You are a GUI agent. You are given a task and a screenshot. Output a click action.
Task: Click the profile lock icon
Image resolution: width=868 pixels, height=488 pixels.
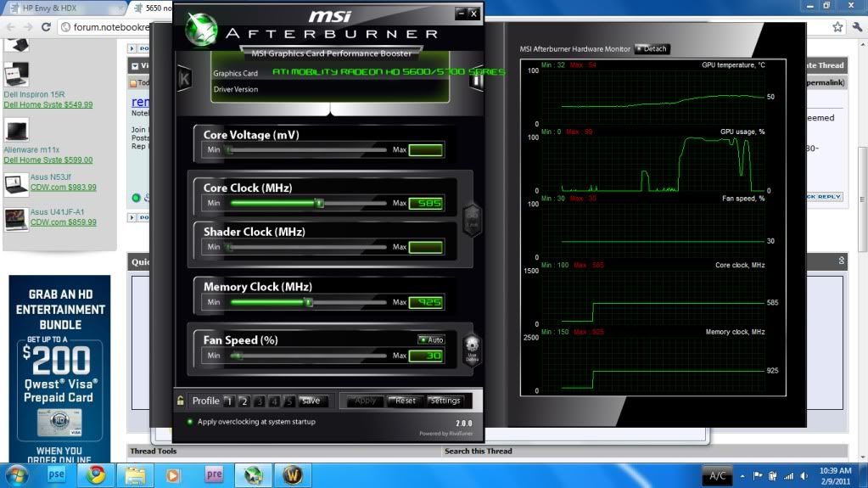point(181,401)
